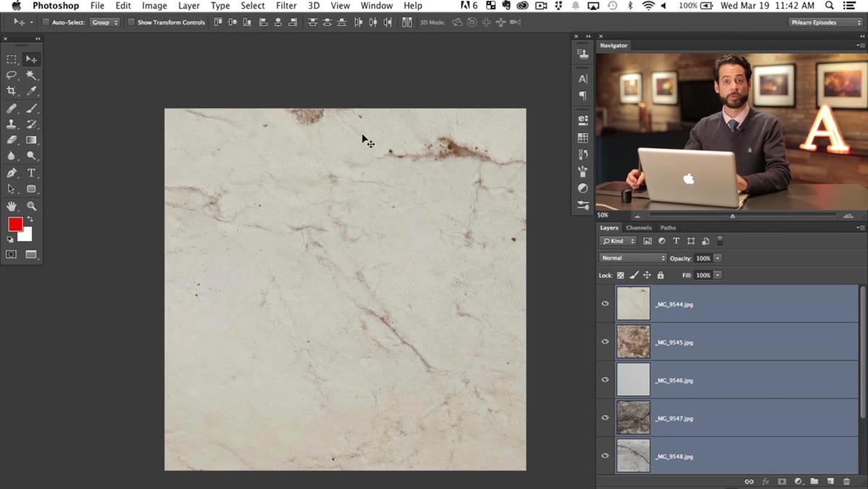Select the Move tool in the toolbox
This screenshot has height=489, width=868.
31,59
